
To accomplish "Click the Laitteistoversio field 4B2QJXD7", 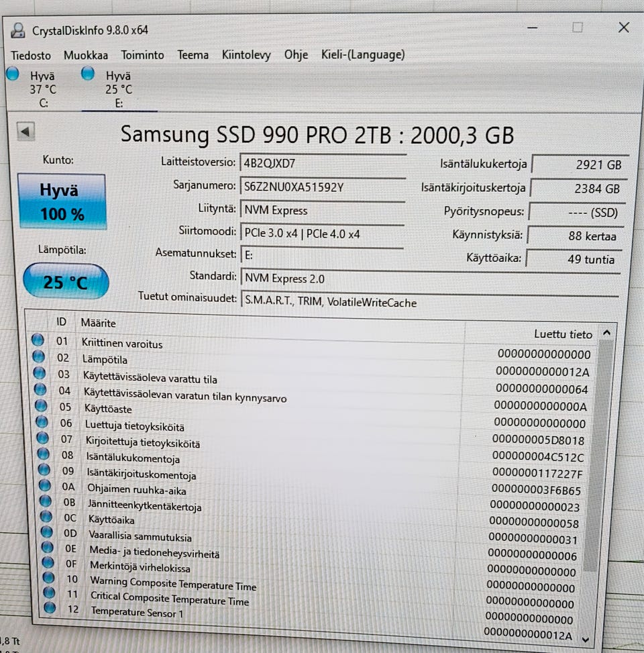I will [x=323, y=163].
